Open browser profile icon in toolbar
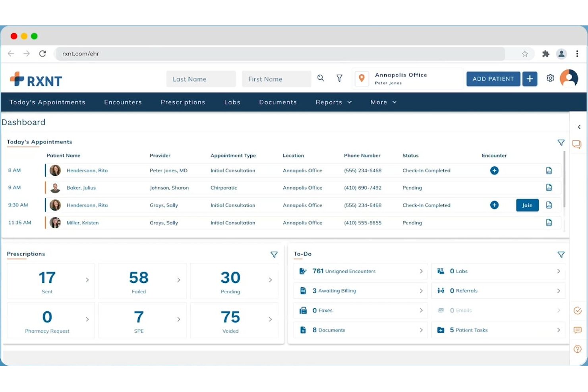 561,54
